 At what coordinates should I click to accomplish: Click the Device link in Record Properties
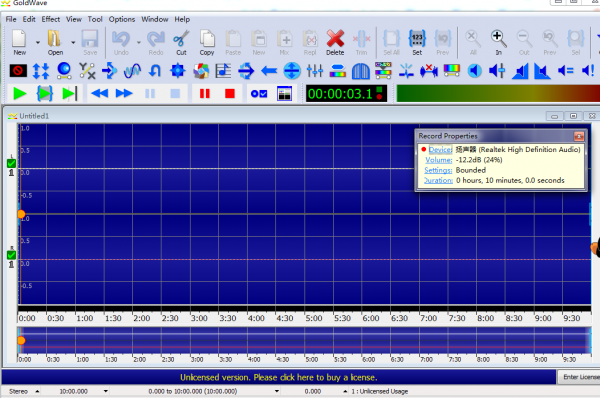[440, 150]
